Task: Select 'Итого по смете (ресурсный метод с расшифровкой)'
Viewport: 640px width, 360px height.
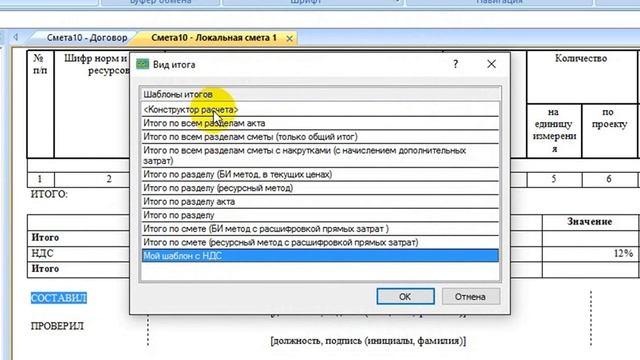Action: pyautogui.click(x=320, y=242)
